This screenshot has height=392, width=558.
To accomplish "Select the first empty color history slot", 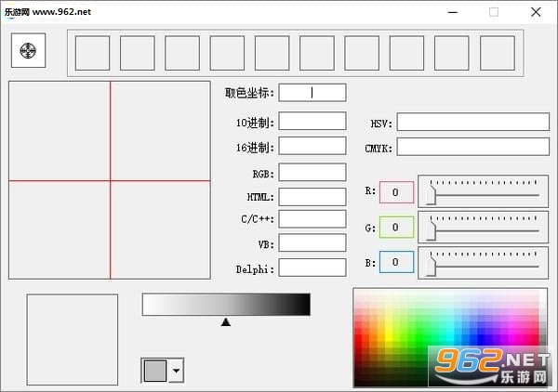I will click(92, 53).
